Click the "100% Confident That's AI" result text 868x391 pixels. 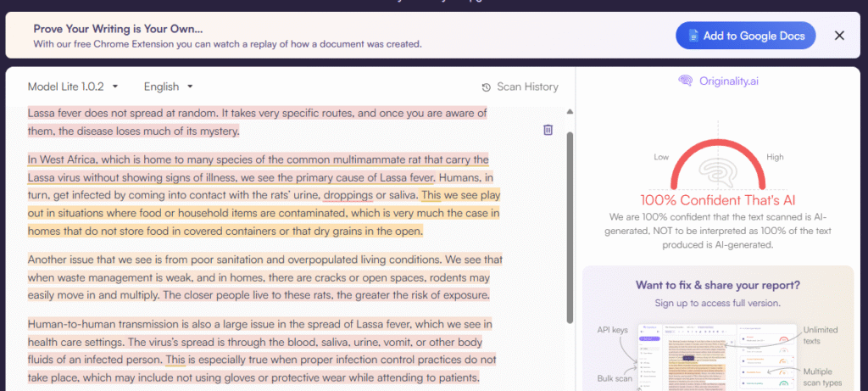coord(717,202)
